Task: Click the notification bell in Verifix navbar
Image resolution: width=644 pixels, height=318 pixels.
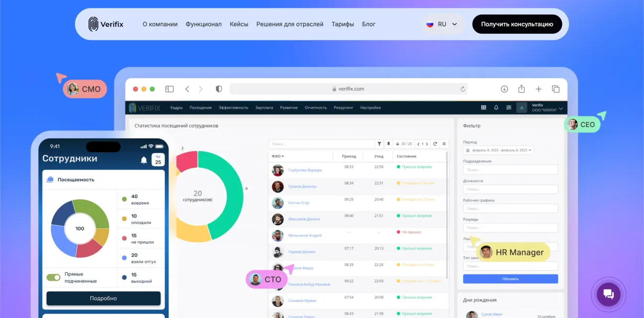Action: tap(496, 107)
